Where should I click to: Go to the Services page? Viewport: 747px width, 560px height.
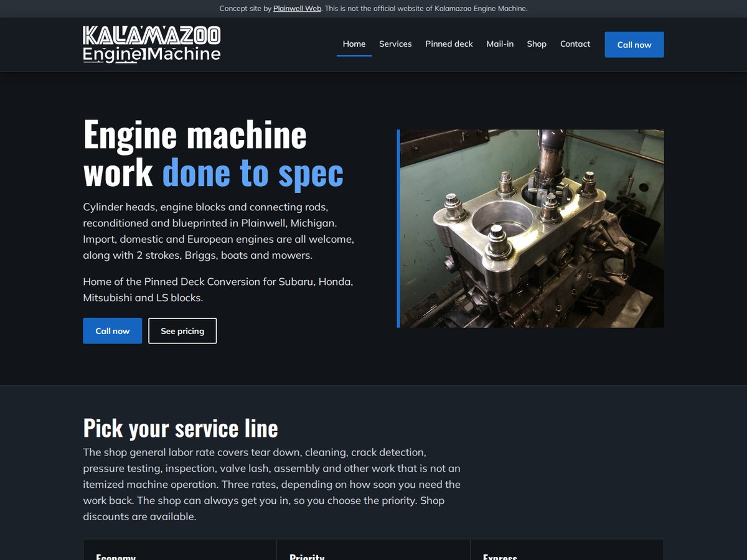pos(395,44)
